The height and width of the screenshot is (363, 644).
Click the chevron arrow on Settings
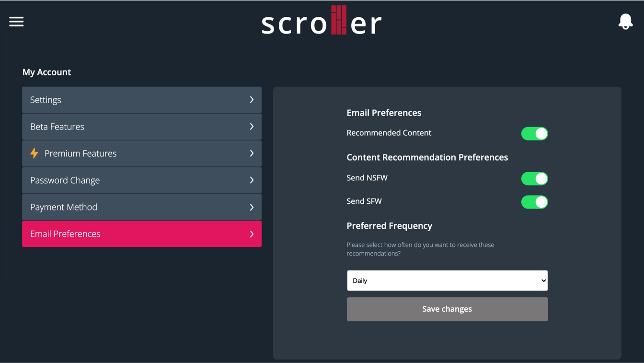252,100
